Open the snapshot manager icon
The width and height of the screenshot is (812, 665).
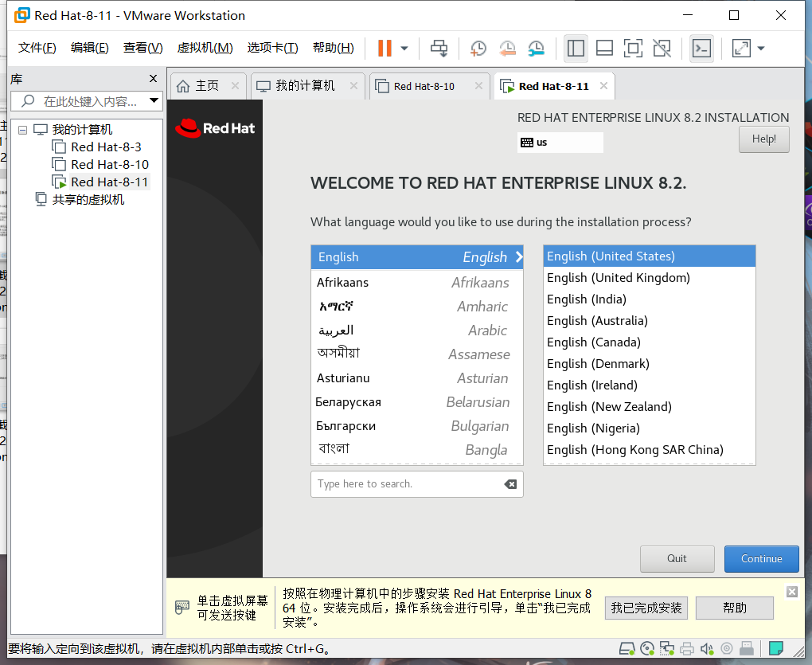tap(536, 48)
